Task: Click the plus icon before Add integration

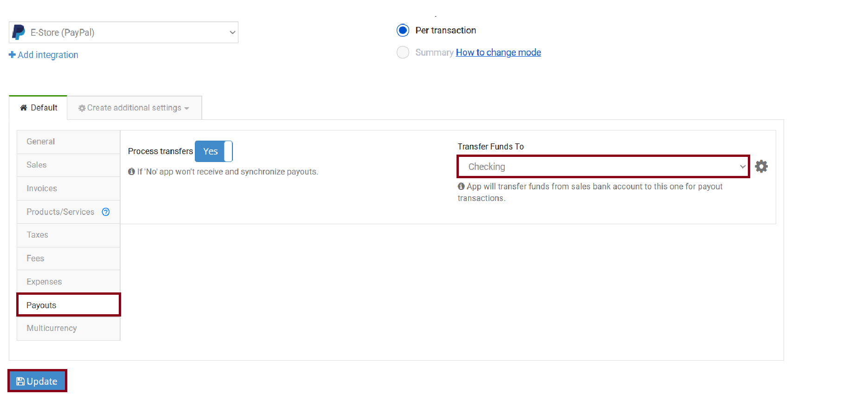Action: tap(12, 55)
